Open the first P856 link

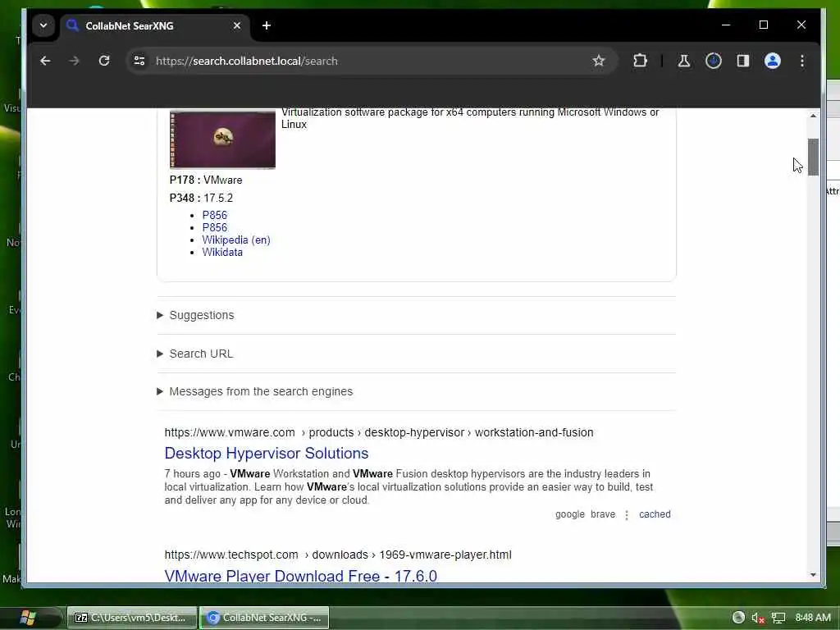pyautogui.click(x=215, y=216)
